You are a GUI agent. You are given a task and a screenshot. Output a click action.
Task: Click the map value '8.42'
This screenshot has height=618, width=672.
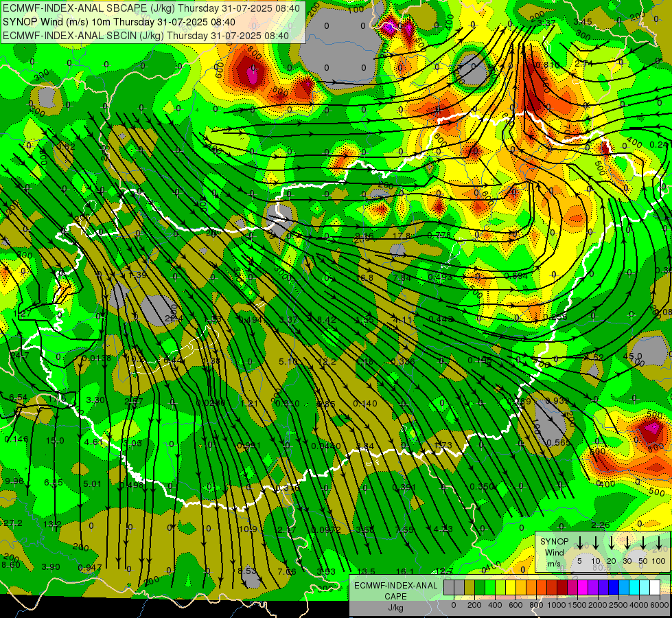pyautogui.click(x=327, y=319)
